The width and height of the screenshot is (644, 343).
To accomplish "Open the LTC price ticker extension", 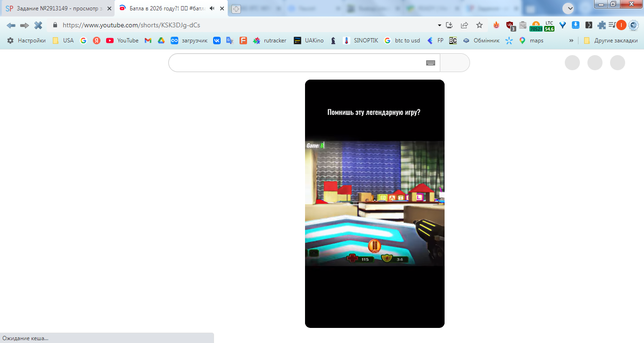I will [549, 26].
